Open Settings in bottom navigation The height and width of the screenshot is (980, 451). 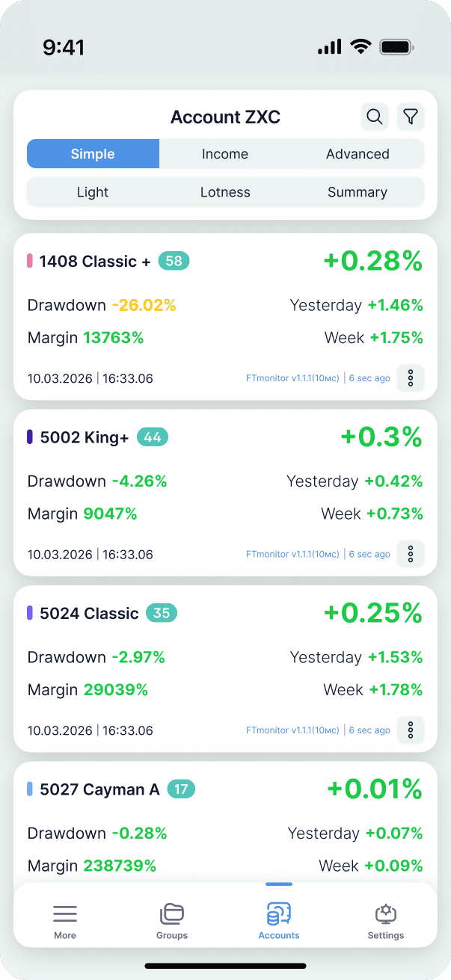[x=386, y=921]
